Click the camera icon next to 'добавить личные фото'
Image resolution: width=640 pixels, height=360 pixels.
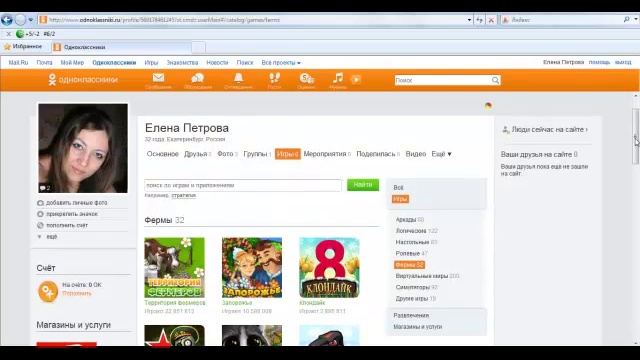[x=40, y=203]
